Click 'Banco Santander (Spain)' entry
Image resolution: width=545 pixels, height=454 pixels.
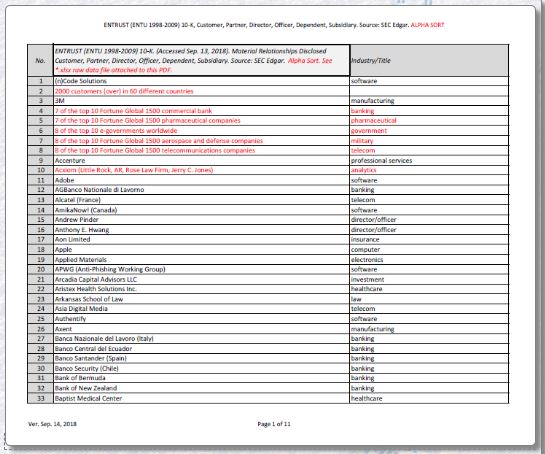[x=90, y=358]
